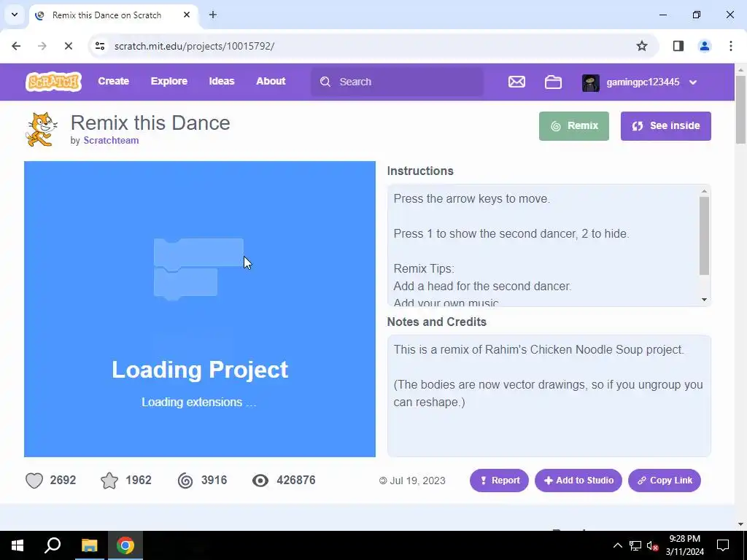Click the Chrome profile icon

(705, 46)
